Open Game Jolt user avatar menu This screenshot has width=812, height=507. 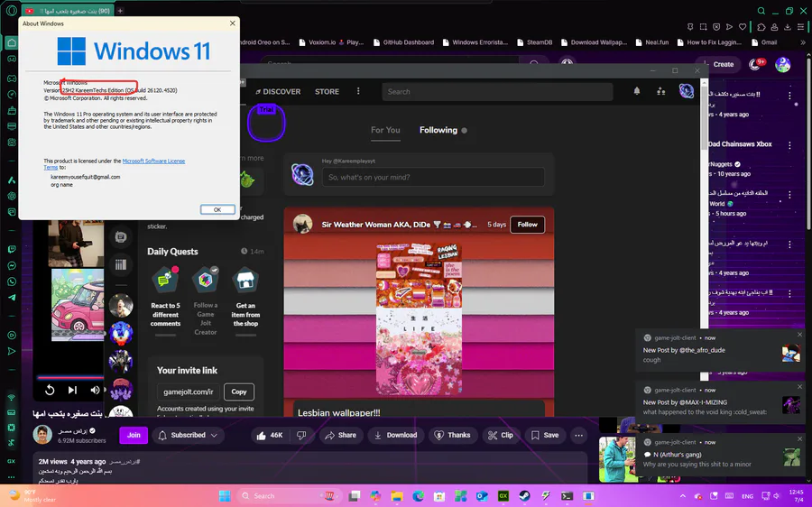tap(687, 91)
